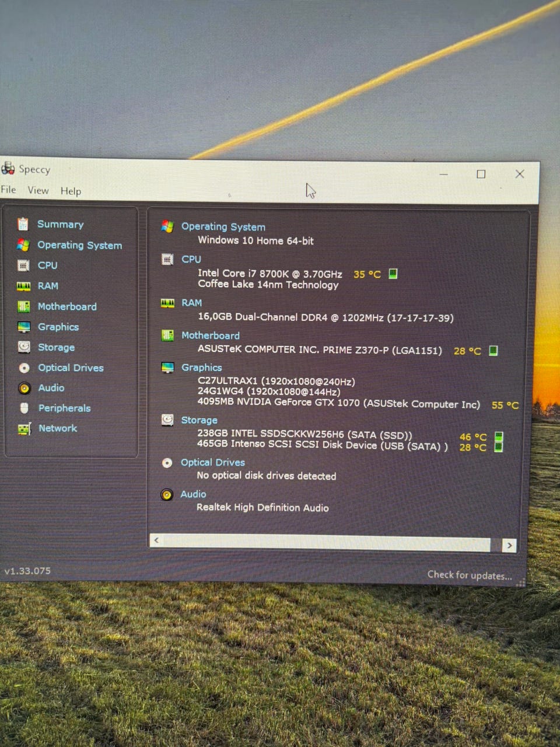Click the Operating System heading link

223,227
